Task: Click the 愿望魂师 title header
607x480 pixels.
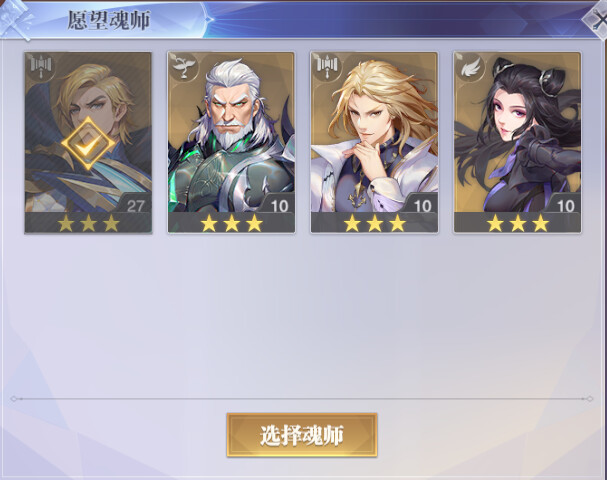Action: point(109,20)
